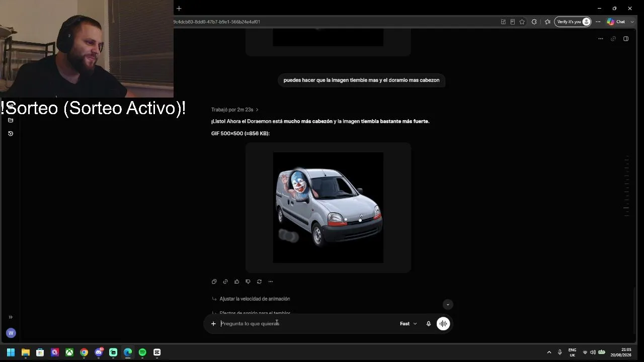Click the address bar URL text

coord(217,22)
